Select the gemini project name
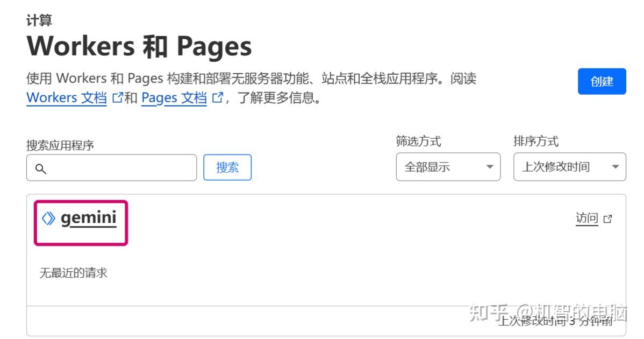The width and height of the screenshot is (644, 339). point(89,218)
